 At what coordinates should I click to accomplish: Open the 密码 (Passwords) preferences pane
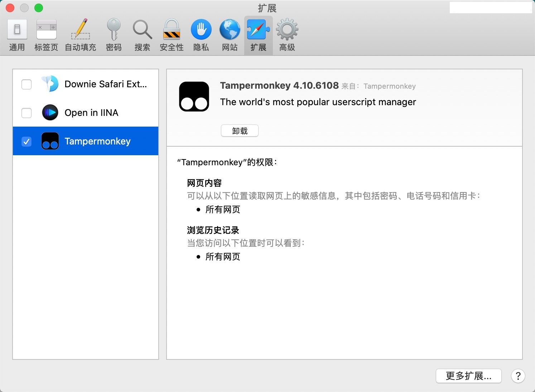[x=114, y=34]
